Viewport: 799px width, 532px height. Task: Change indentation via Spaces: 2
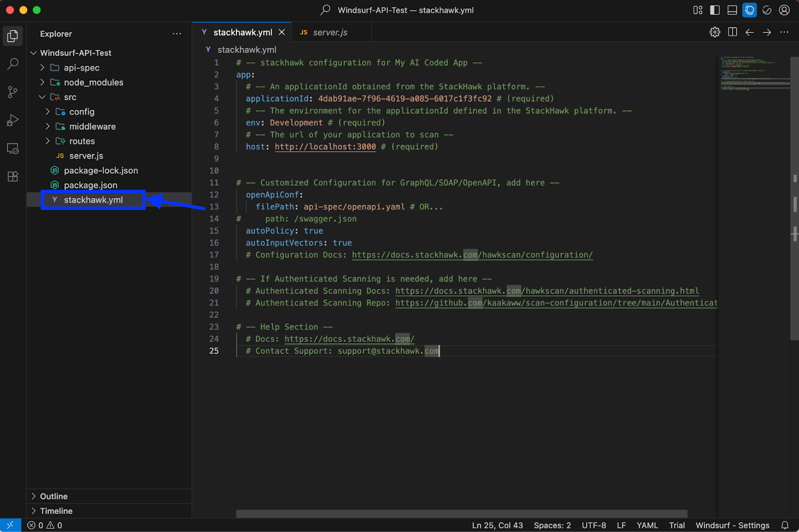[x=552, y=525]
